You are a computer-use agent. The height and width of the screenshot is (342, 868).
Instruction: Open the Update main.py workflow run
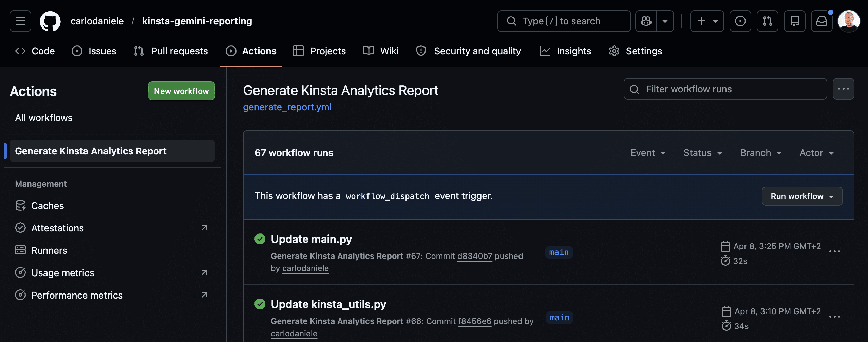[x=311, y=239]
